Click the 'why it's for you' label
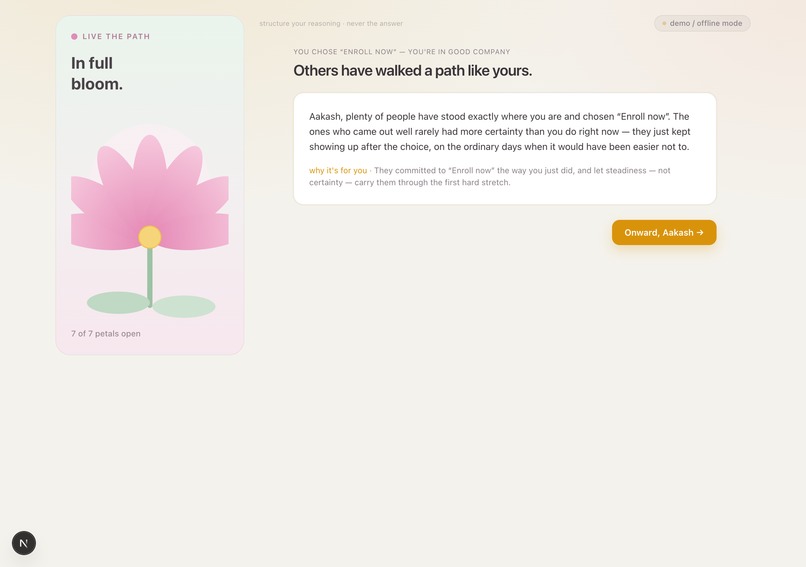The height and width of the screenshot is (567, 806). click(x=338, y=171)
